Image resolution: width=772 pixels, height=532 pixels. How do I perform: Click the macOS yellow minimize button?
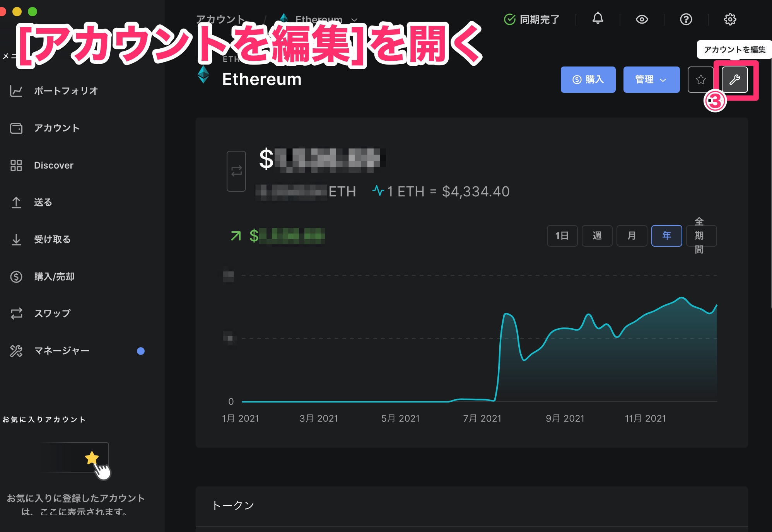coord(17,12)
